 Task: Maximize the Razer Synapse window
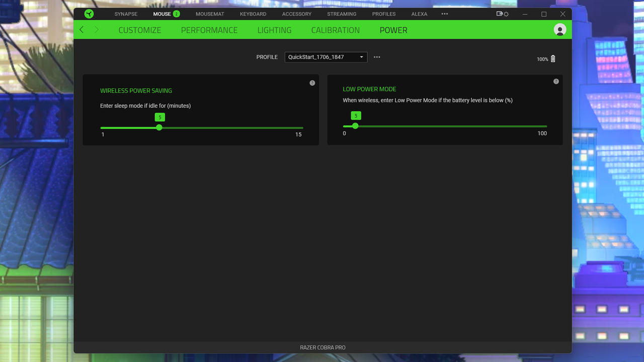tap(544, 14)
